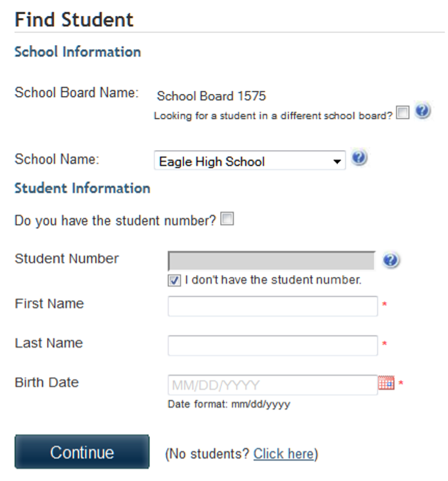Tick 'Do you have the student number?' checkbox
Screen dimensions: 448x481
[x=227, y=220]
